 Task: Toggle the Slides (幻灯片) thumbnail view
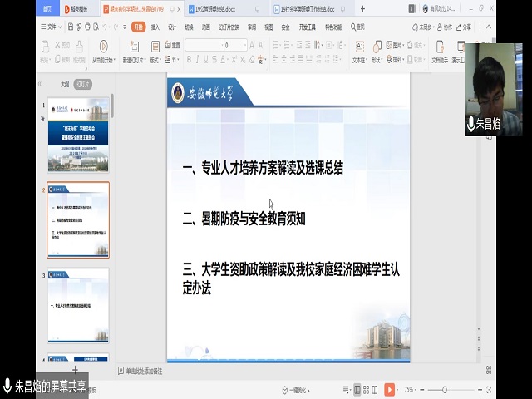point(82,84)
